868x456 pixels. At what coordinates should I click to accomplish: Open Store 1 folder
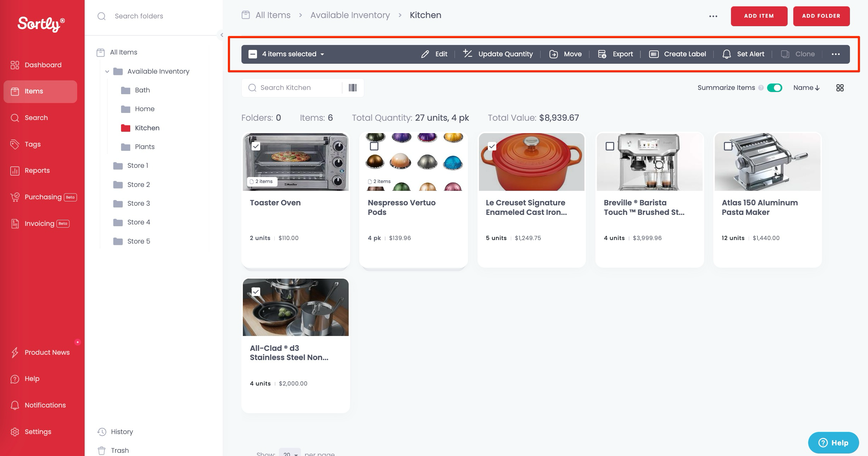131,166
